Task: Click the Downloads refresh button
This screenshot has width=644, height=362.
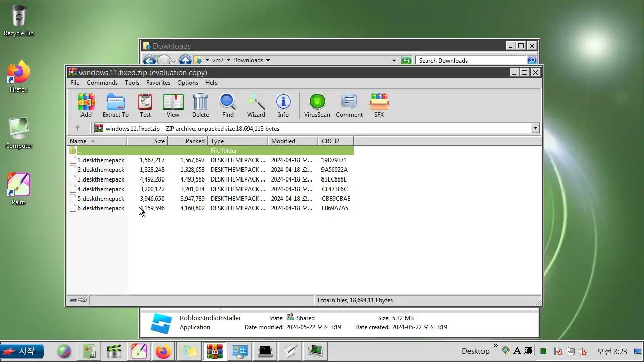Action: coord(407,60)
